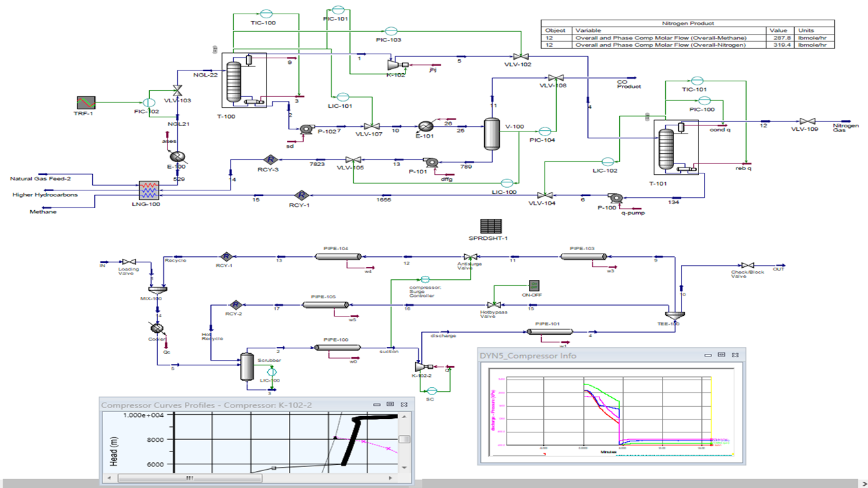
Task: Click the Scrubber vessel
Action: 248,367
